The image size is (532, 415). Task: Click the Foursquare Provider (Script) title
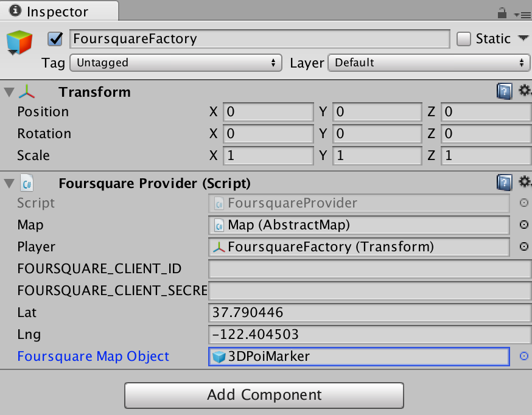(155, 183)
